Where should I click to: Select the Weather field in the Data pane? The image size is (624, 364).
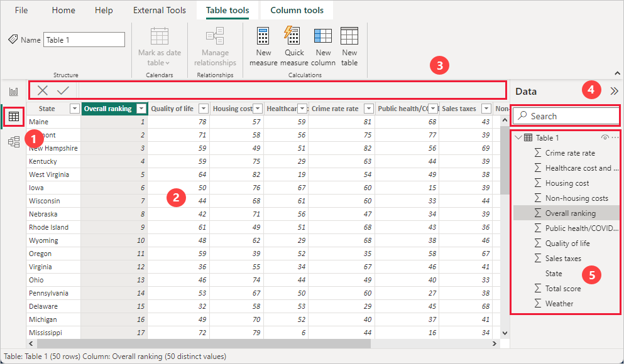click(x=559, y=303)
